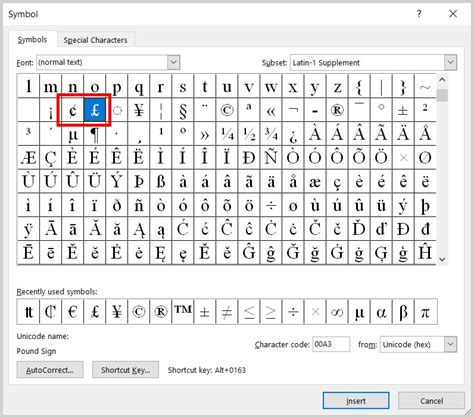Open the from Unicode (hex) dropdown
Viewport: 474px width, 418px height.
point(450,344)
